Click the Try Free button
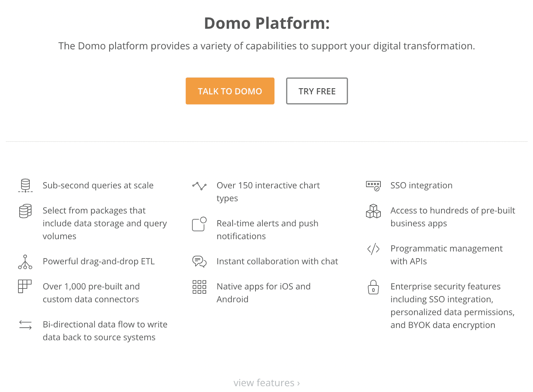533x392 pixels. 317,91
